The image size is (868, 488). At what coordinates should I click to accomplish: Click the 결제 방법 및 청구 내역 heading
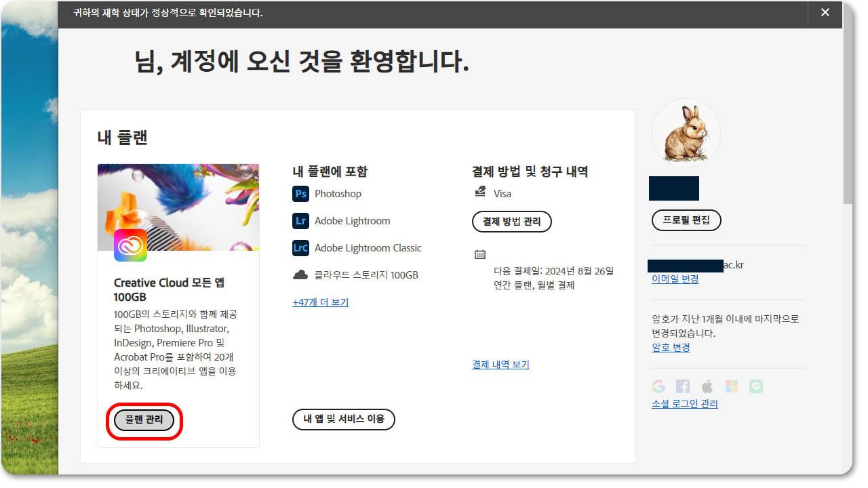point(530,171)
